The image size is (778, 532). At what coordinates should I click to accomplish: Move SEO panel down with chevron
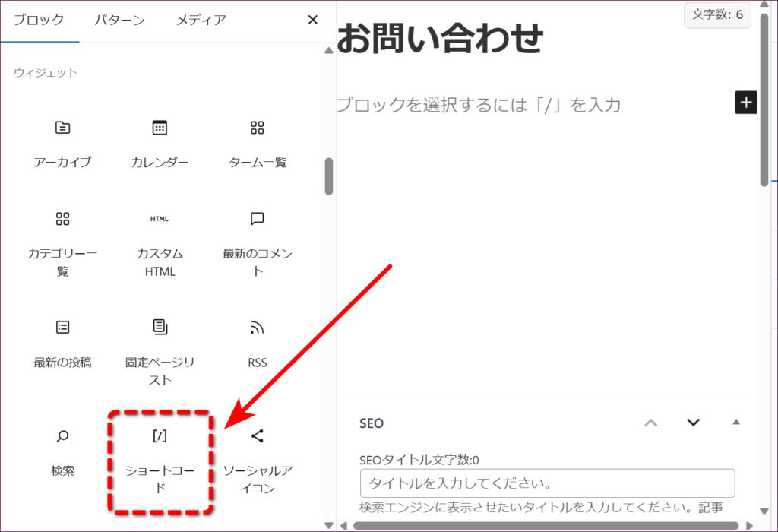point(693,423)
